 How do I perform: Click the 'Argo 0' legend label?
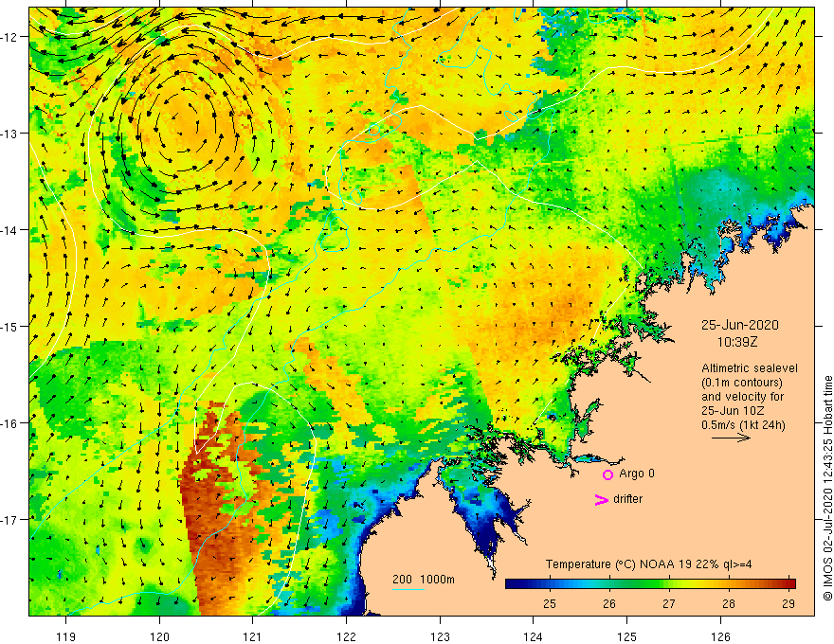click(637, 474)
